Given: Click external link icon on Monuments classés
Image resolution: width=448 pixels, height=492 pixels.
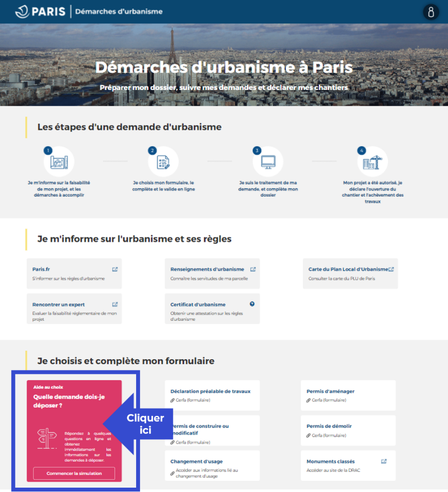Looking at the screenshot, I should [x=384, y=461].
